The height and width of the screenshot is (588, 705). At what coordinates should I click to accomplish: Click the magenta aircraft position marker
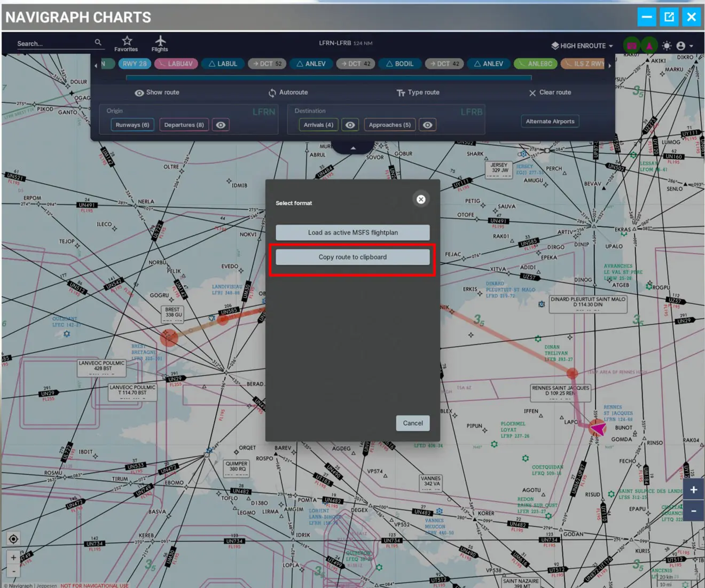tap(598, 428)
